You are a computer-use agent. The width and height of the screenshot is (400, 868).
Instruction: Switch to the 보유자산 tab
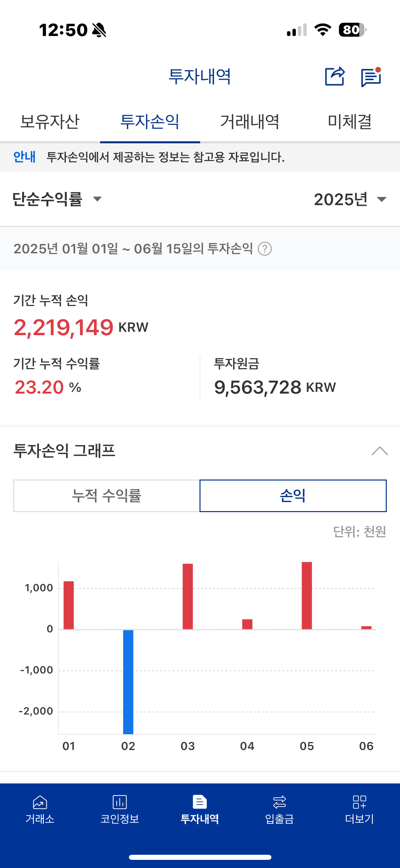50,122
